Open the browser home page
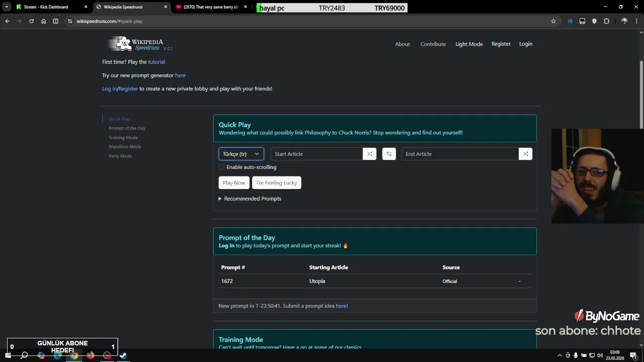 tap(44, 21)
